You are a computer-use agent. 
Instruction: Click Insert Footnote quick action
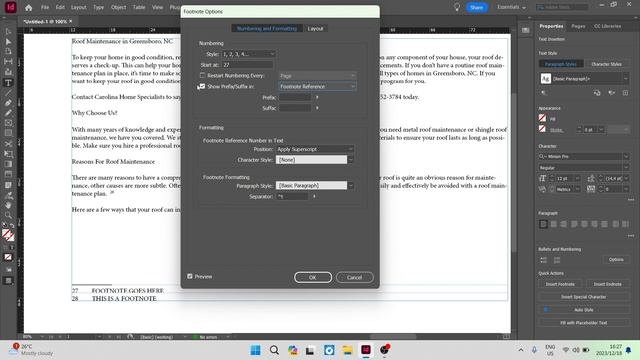(x=560, y=284)
